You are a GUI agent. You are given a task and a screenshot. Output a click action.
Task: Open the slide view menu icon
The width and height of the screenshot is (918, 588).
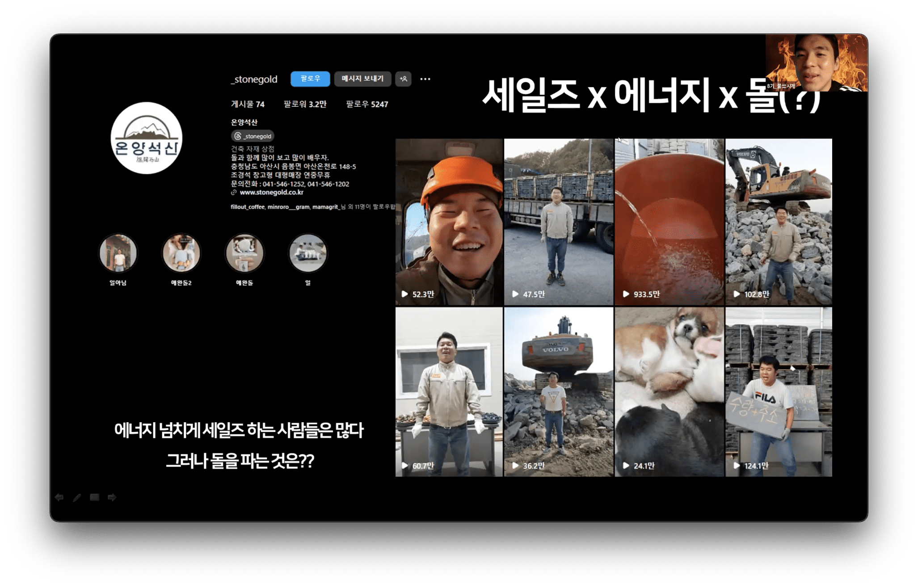click(x=94, y=497)
